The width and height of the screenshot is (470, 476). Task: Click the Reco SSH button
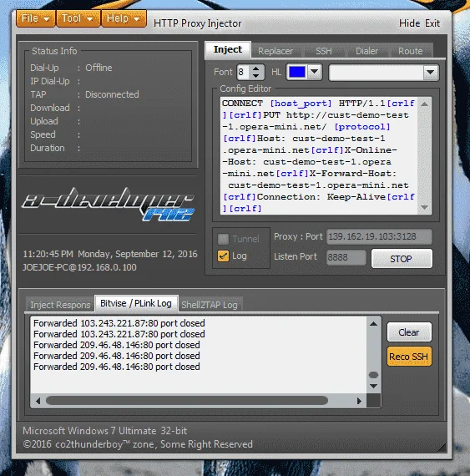(x=409, y=357)
